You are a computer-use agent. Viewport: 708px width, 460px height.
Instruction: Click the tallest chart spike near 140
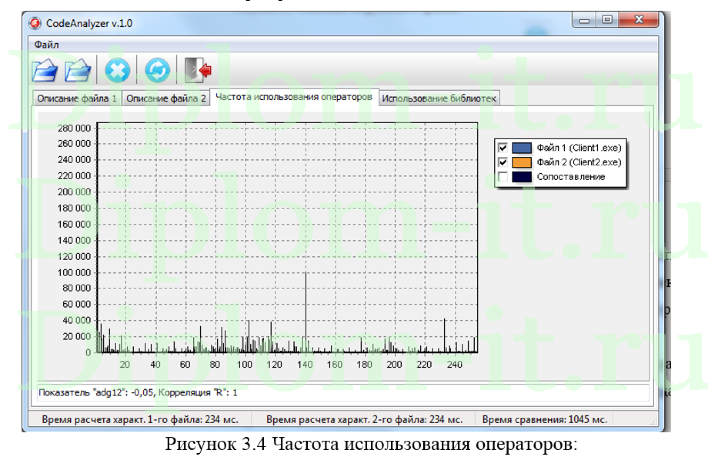[x=305, y=310]
